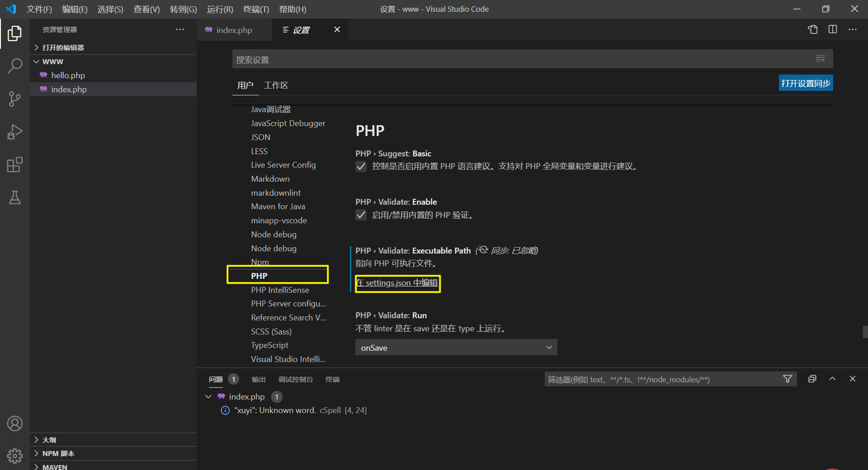The height and width of the screenshot is (470, 868).
Task: Select Live Server Config in settings list
Action: (283, 165)
